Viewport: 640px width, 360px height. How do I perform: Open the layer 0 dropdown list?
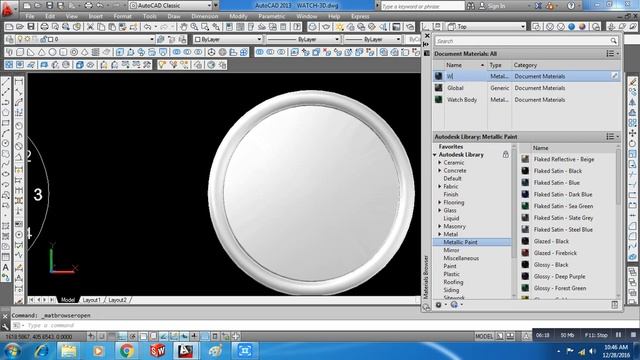151,39
